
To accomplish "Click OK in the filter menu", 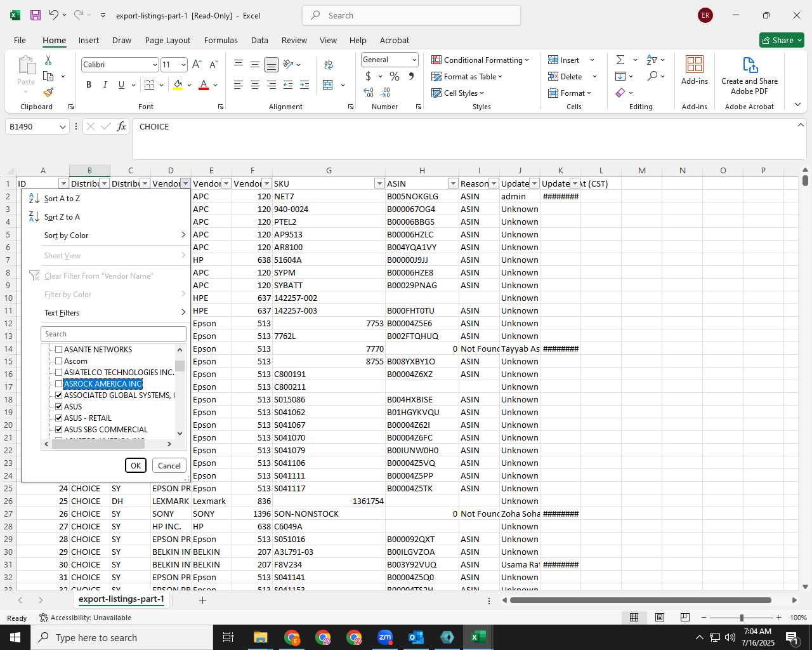I will tap(136, 465).
